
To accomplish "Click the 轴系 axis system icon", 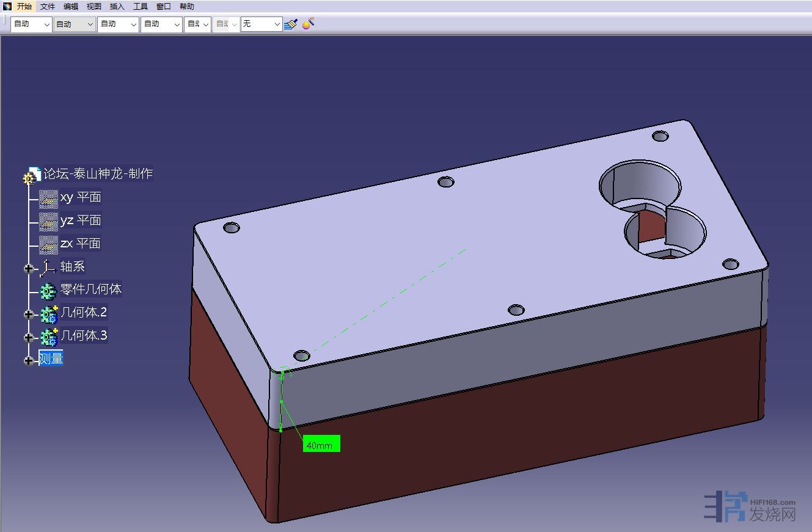I will (x=48, y=268).
